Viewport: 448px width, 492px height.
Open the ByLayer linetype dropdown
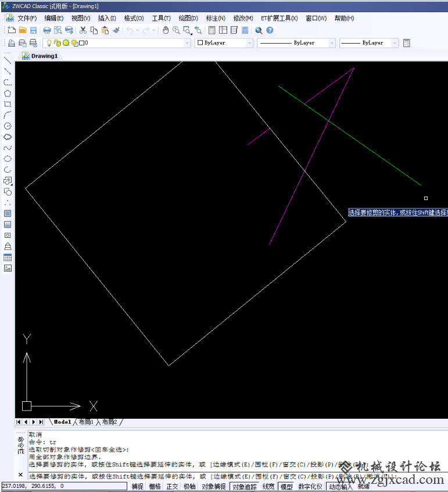point(332,43)
